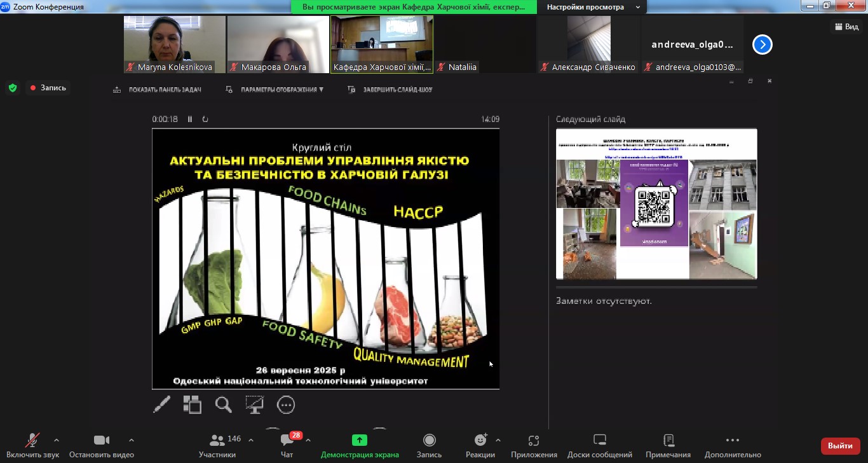The height and width of the screenshot is (463, 868).
Task: Toggle recording with Запись button
Action: tap(429, 441)
